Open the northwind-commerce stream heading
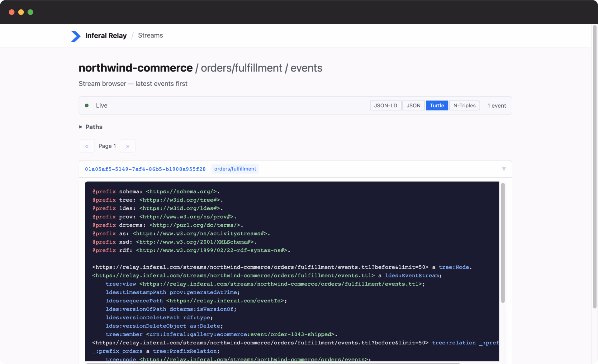The height and width of the screenshot is (364, 598). (135, 68)
